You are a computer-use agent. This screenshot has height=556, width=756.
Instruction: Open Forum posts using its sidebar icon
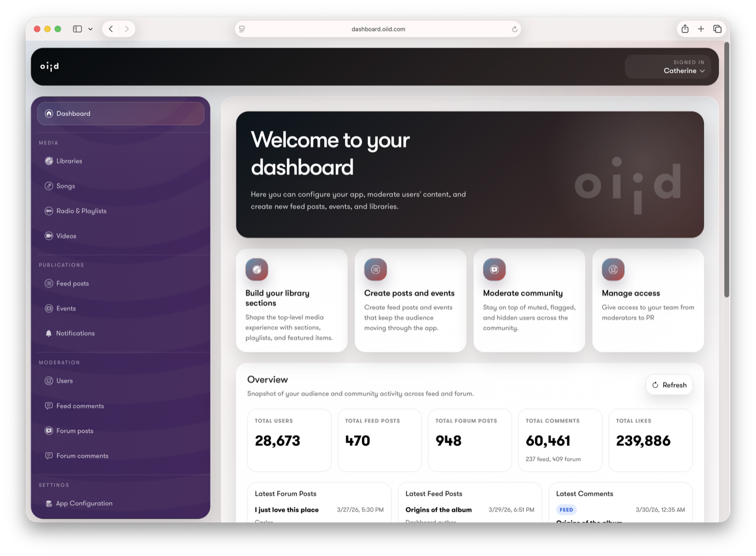[48, 430]
